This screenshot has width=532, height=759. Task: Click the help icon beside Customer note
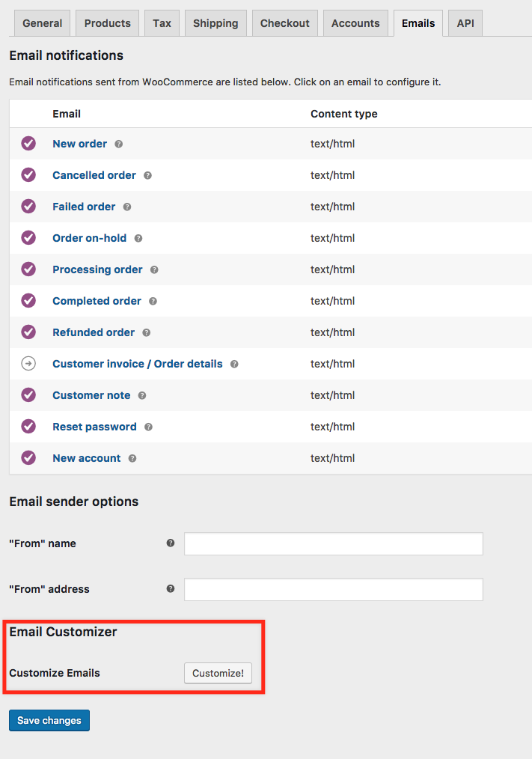[142, 395]
